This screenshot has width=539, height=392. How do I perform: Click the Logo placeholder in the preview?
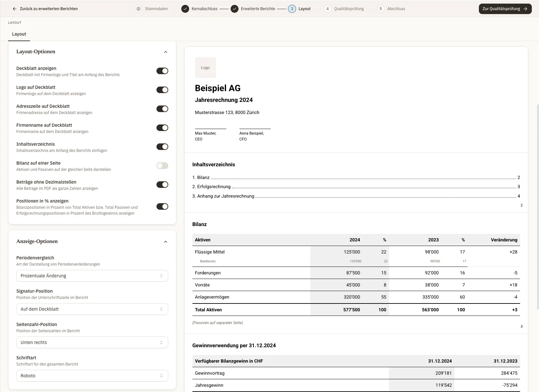coord(205,68)
